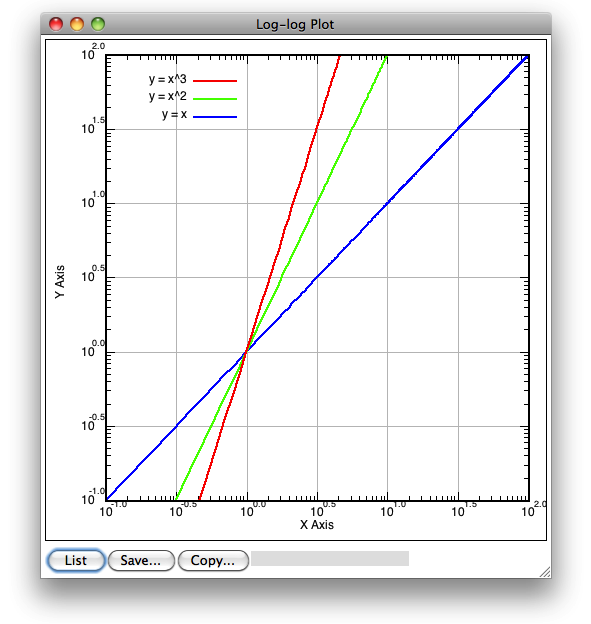Minimize window with yellow button

77,24
